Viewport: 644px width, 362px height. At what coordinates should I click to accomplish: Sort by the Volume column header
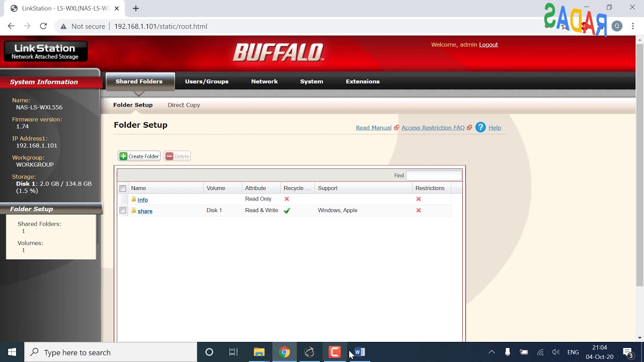tap(223, 188)
